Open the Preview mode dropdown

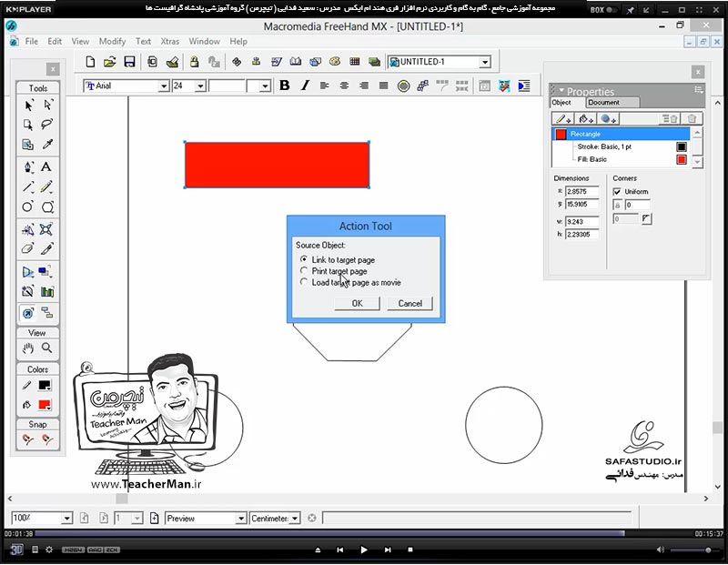(240, 518)
